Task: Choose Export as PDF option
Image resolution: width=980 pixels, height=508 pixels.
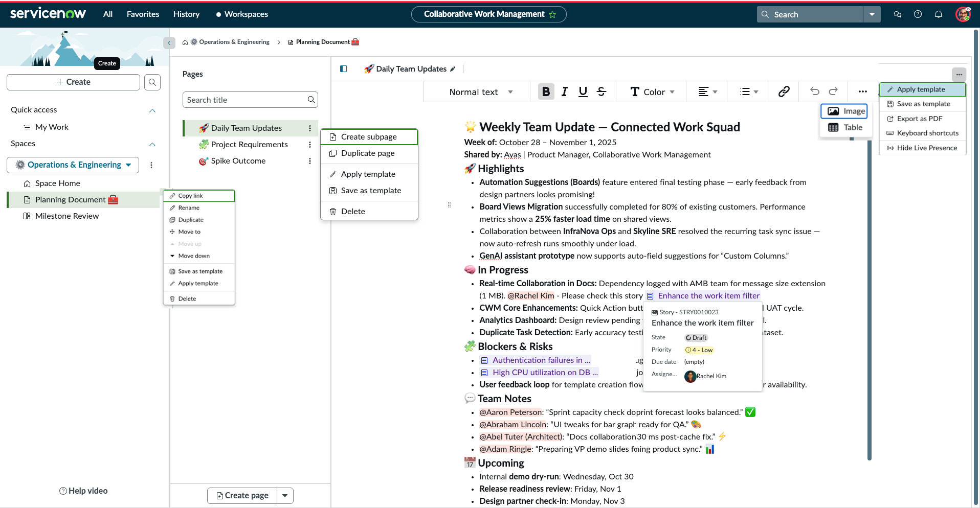Action: pos(919,119)
